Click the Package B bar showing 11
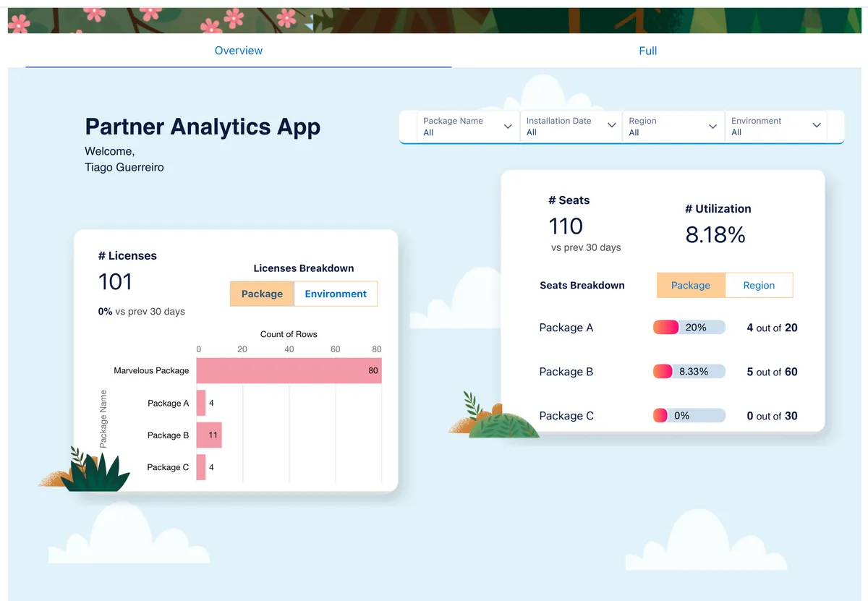This screenshot has height=601, width=868. tap(209, 435)
